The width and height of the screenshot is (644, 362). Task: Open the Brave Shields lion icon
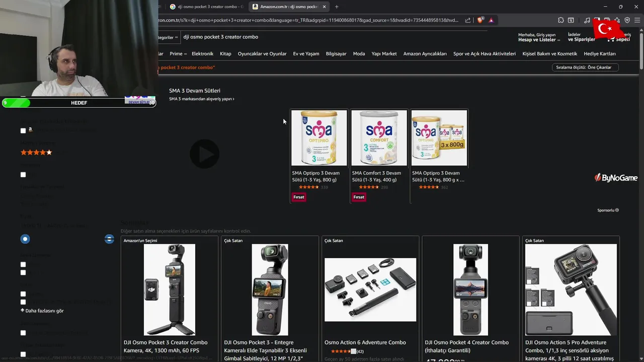click(x=480, y=20)
